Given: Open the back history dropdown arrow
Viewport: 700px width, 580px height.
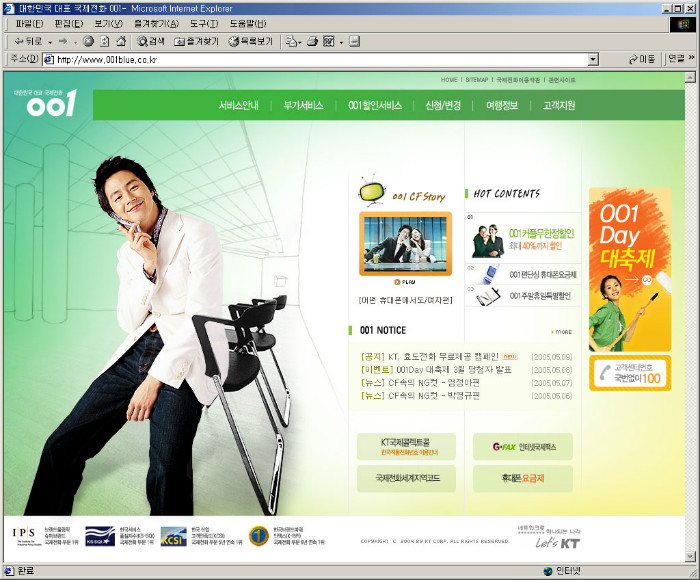Looking at the screenshot, I should pos(50,42).
